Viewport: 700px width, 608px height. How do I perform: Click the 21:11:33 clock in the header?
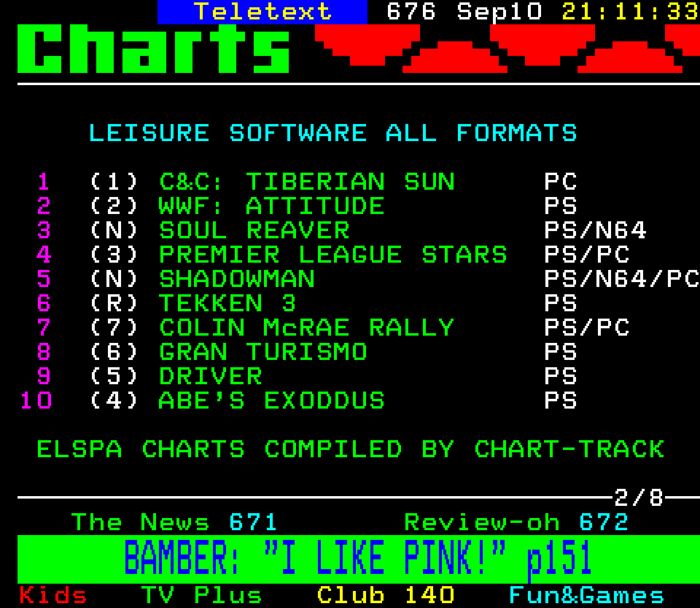(630, 12)
